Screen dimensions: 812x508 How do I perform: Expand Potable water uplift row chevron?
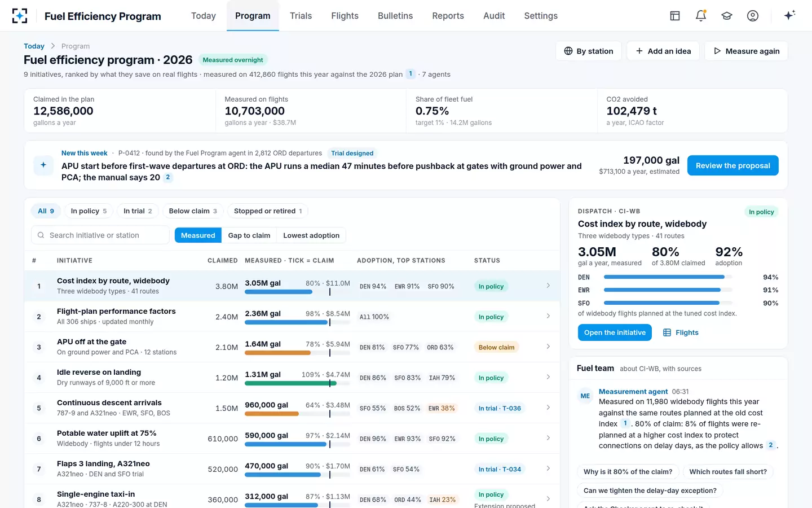click(548, 438)
